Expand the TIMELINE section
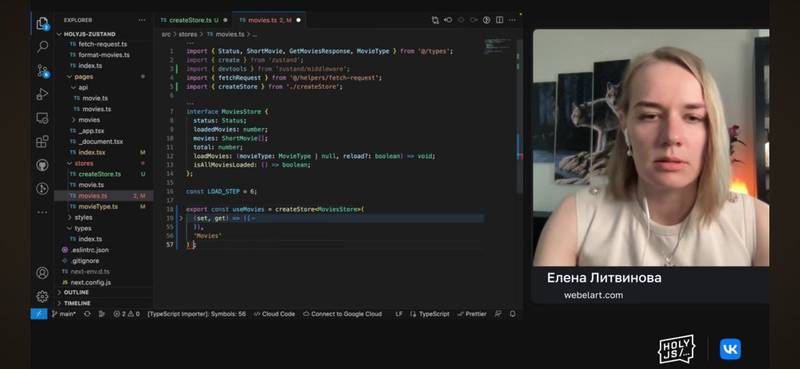 77,303
